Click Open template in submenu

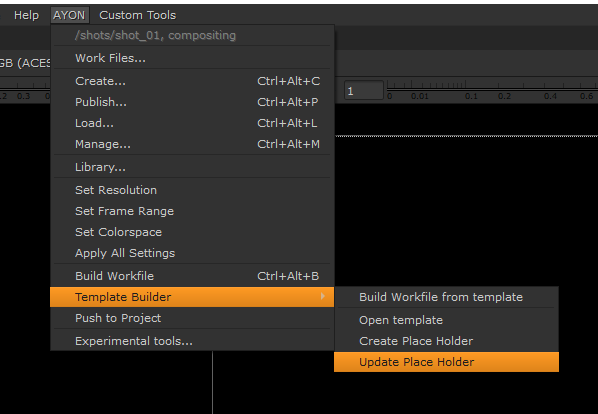[x=446, y=320]
